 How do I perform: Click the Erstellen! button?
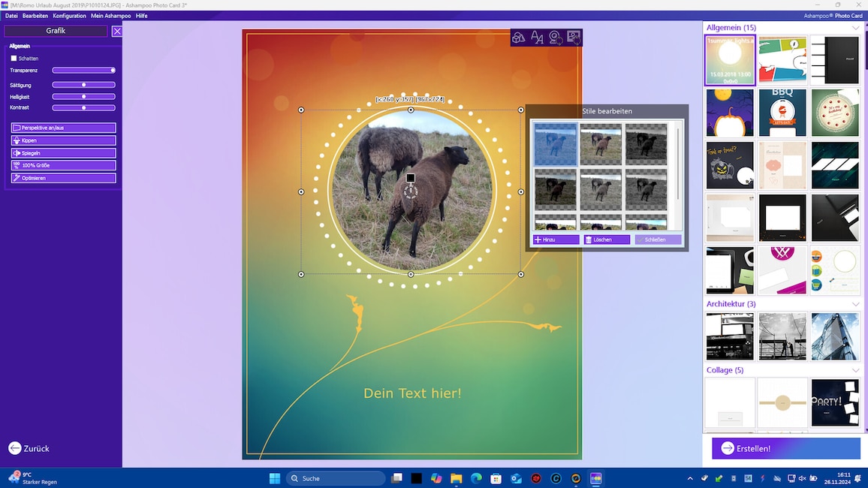[785, 448]
